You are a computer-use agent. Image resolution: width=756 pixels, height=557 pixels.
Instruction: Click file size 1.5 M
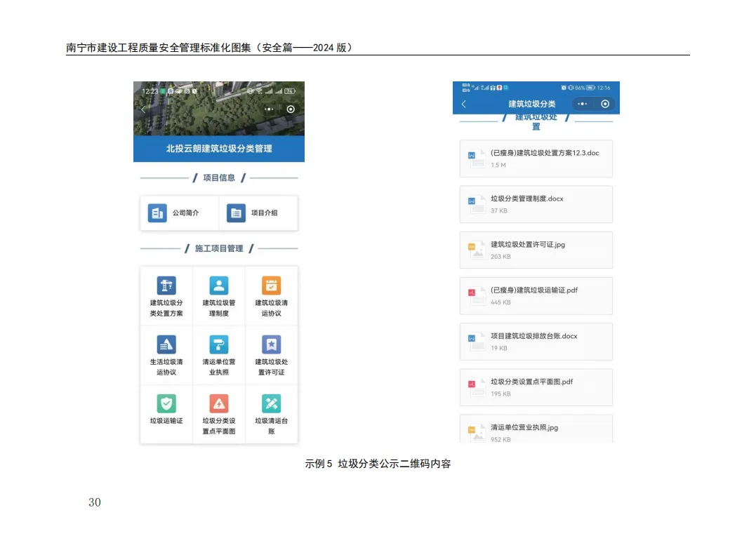(x=498, y=166)
